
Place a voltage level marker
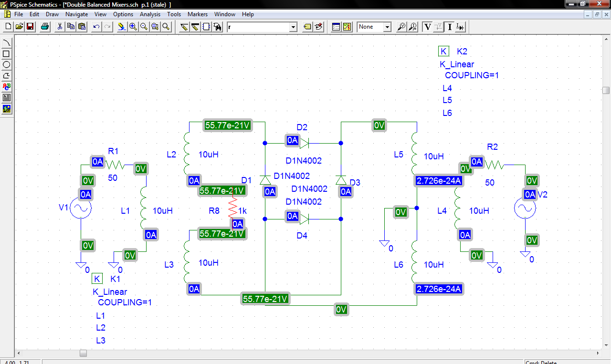click(x=402, y=27)
